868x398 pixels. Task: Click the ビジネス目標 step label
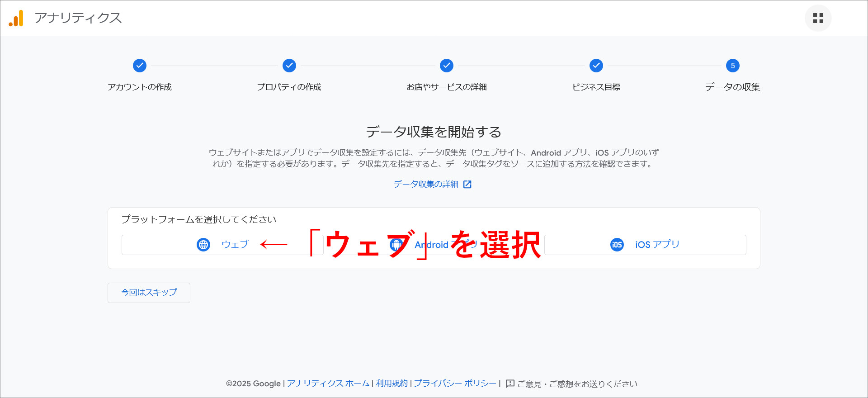pos(596,87)
